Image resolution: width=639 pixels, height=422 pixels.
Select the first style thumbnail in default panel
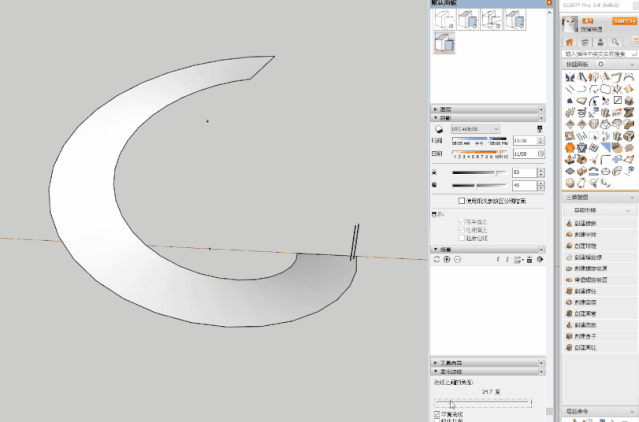tap(443, 19)
